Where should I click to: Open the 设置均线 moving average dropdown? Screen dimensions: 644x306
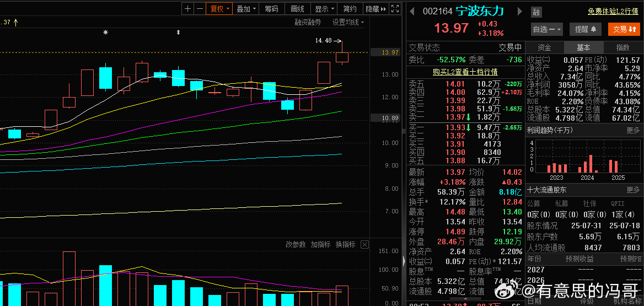348,22
